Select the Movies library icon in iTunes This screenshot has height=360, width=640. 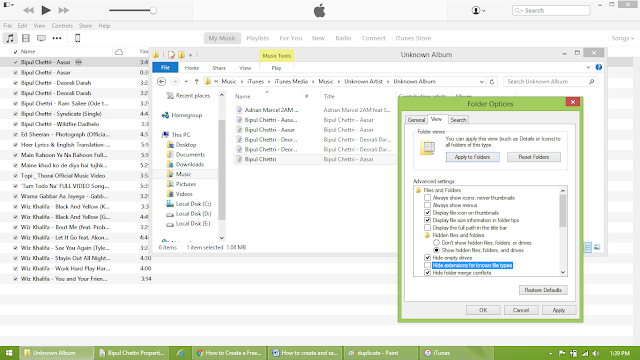click(26, 38)
